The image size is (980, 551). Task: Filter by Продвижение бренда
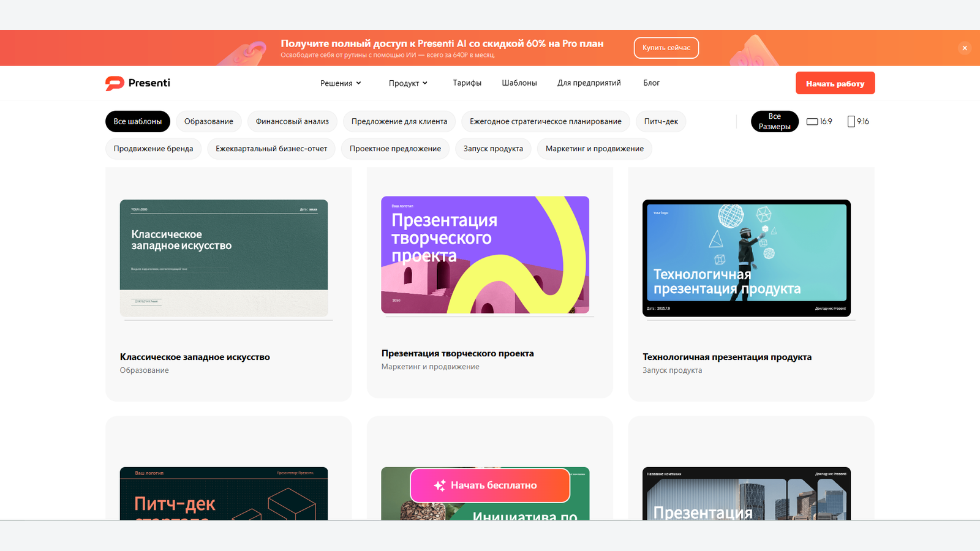click(x=153, y=149)
